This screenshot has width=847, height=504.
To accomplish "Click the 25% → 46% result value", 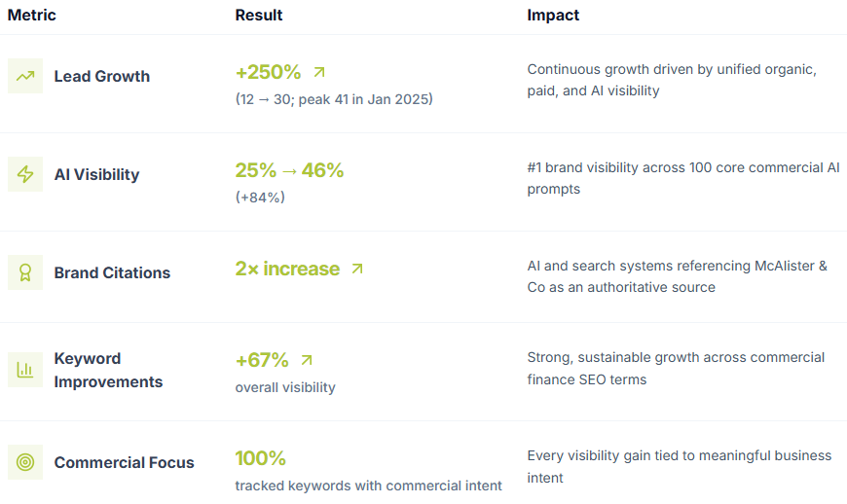I will [x=289, y=170].
